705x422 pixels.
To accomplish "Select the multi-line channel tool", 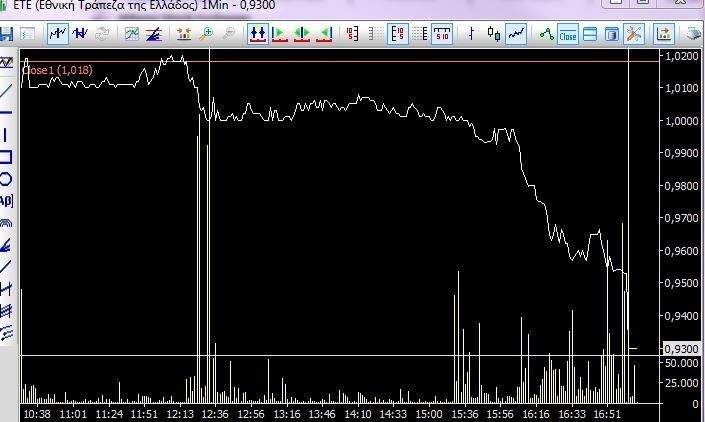I will (6, 311).
